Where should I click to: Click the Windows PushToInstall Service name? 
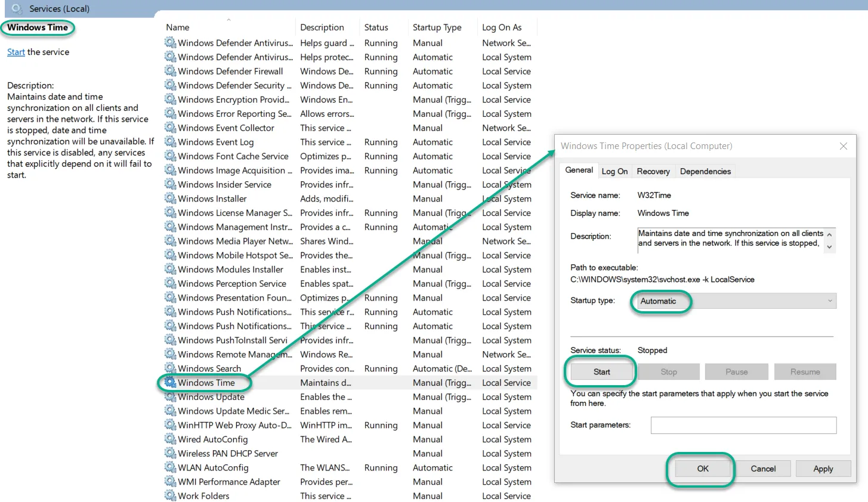(233, 340)
